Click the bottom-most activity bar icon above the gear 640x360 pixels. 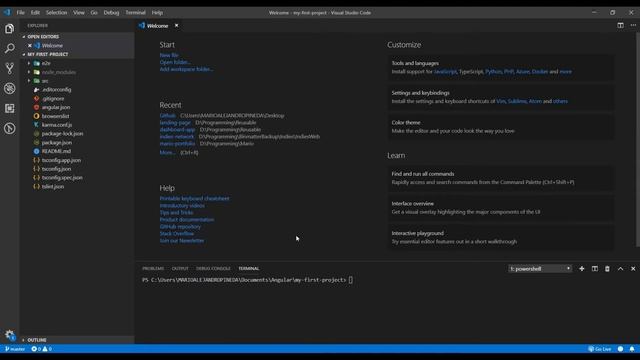pos(9,129)
